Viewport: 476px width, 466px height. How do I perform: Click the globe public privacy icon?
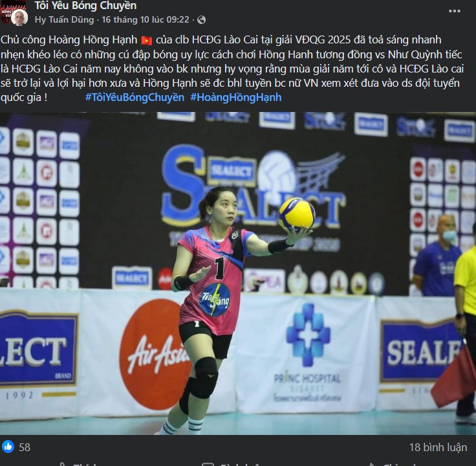click(201, 20)
